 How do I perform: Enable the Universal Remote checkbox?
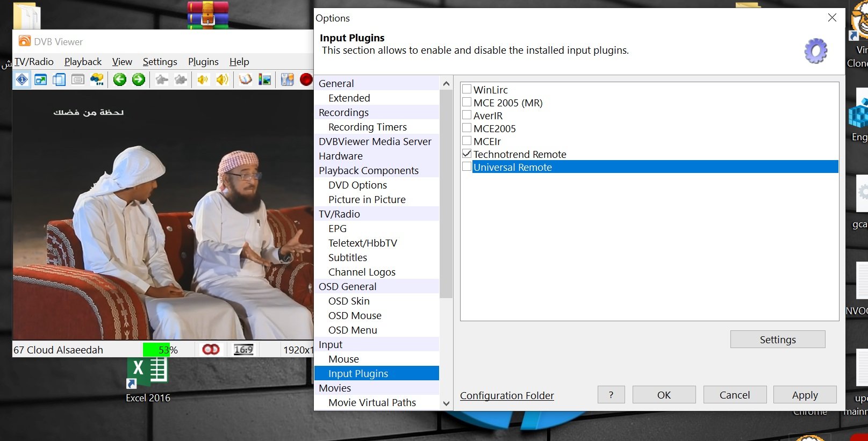tap(467, 167)
